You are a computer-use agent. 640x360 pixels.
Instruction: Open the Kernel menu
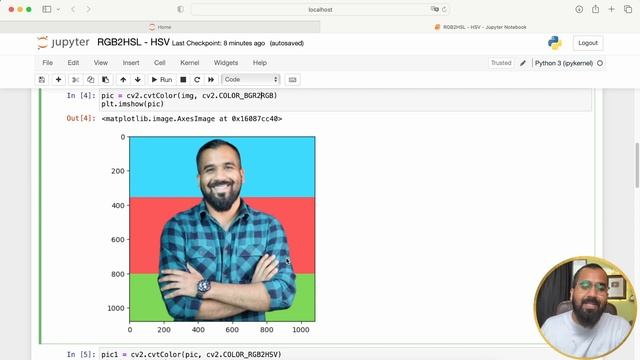189,63
